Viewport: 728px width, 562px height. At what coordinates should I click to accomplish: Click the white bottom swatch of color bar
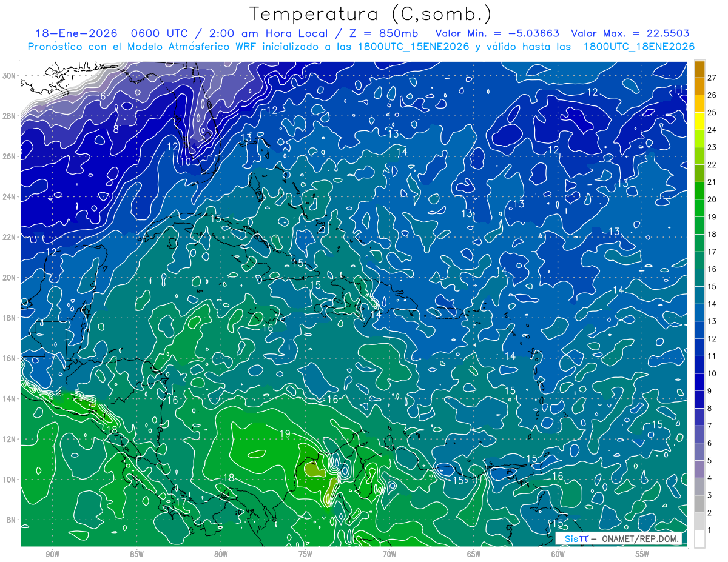699,539
